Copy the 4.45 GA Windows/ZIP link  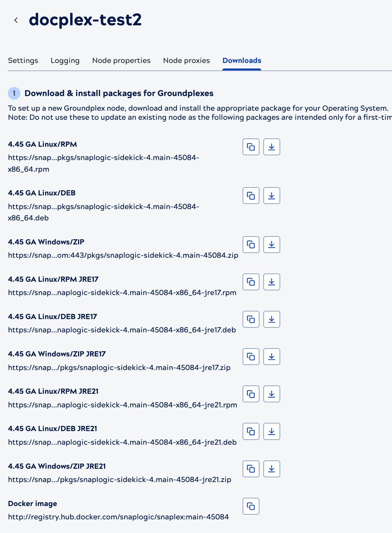point(251,244)
